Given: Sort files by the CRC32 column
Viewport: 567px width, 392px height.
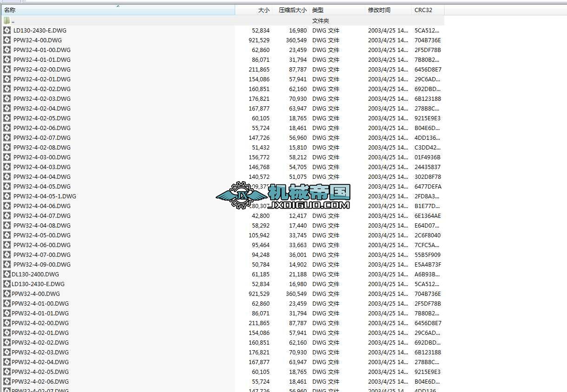Looking at the screenshot, I should 423,10.
